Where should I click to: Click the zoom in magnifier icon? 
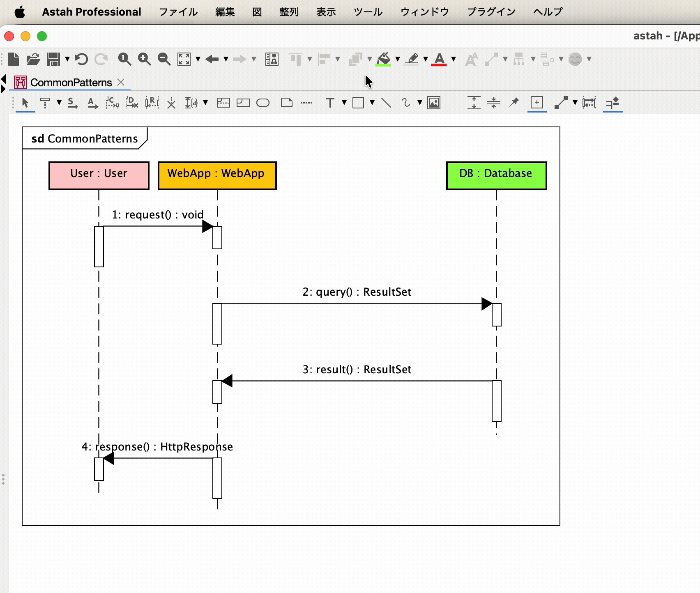pos(144,59)
